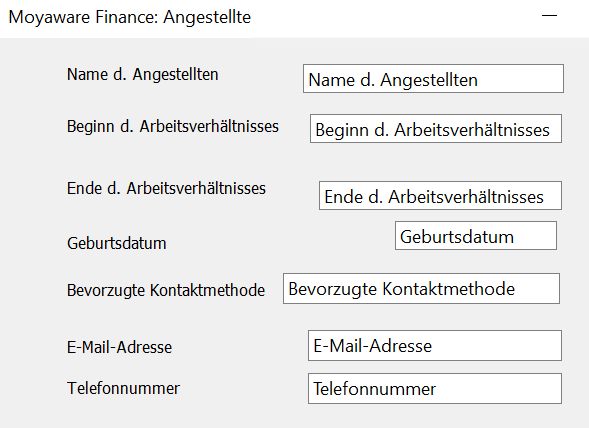The width and height of the screenshot is (589, 428).
Task: Click empty space right of Name field text
Action: 520,79
